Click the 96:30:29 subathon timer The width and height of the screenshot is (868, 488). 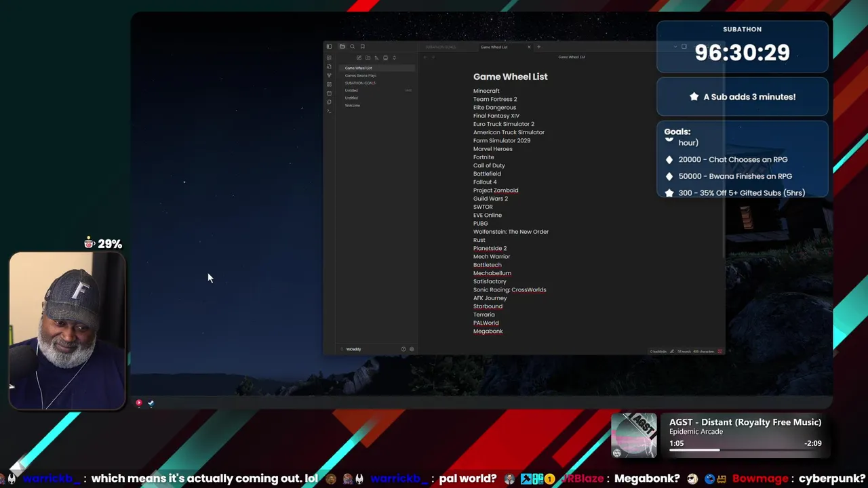[x=742, y=53]
